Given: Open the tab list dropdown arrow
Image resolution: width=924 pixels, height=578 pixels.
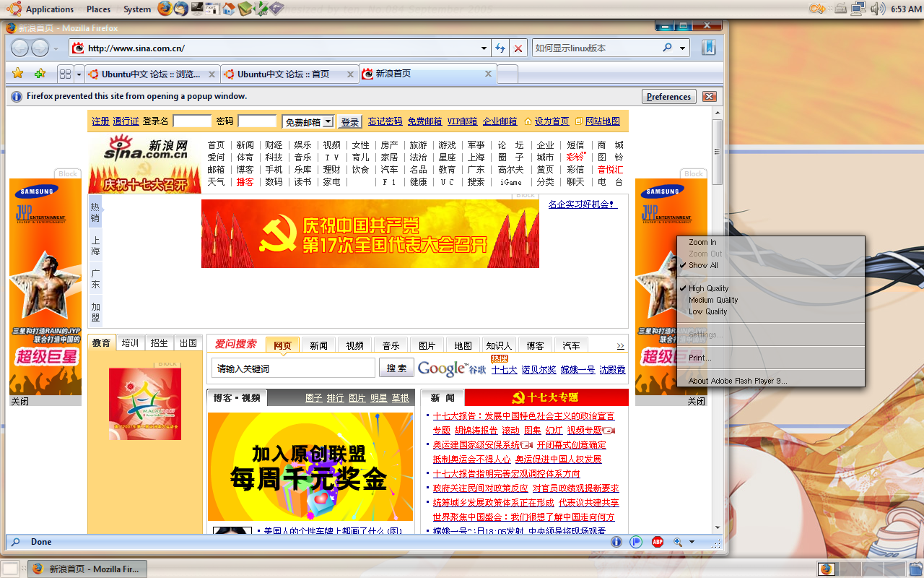Looking at the screenshot, I should tap(79, 74).
